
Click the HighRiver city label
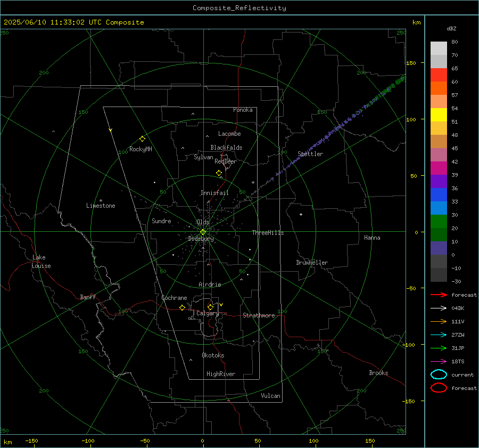(x=221, y=374)
